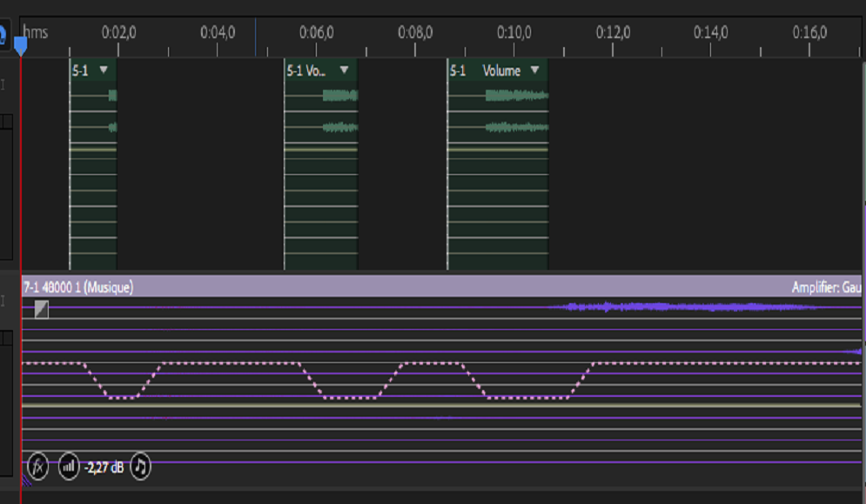Click the Volume label on third clip
The image size is (866, 504).
coord(501,71)
